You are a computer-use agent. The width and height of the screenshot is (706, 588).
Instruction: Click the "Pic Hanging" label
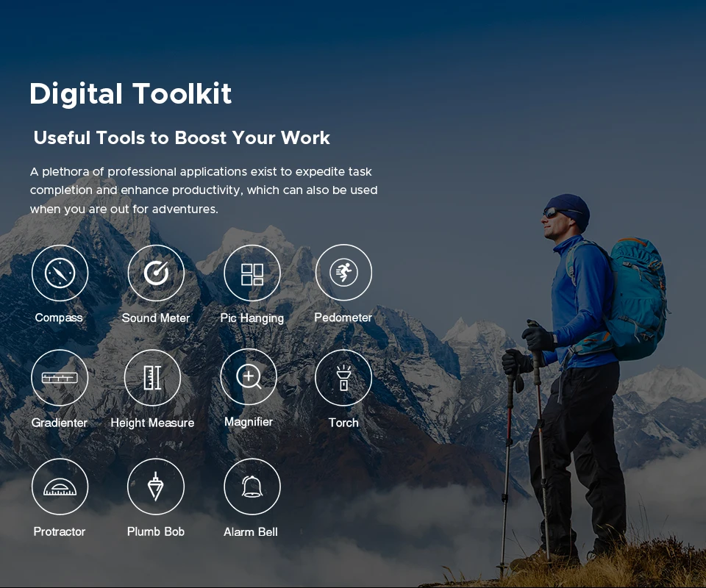tap(252, 318)
